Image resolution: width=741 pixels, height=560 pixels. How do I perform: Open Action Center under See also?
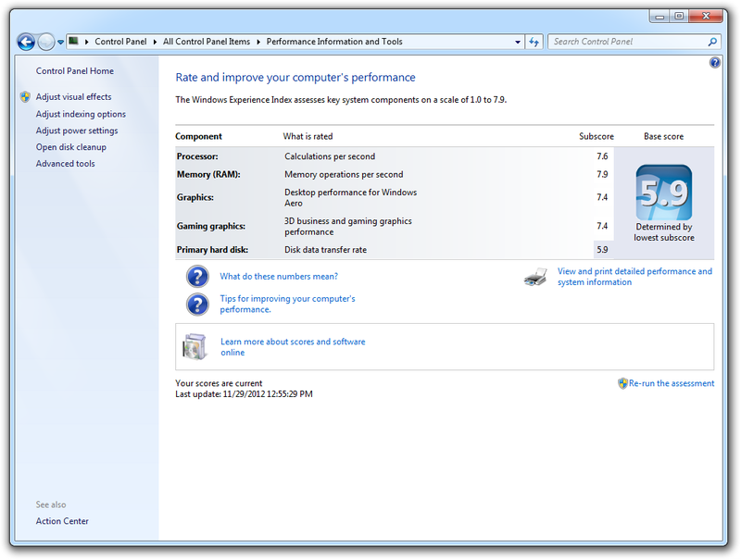(62, 521)
